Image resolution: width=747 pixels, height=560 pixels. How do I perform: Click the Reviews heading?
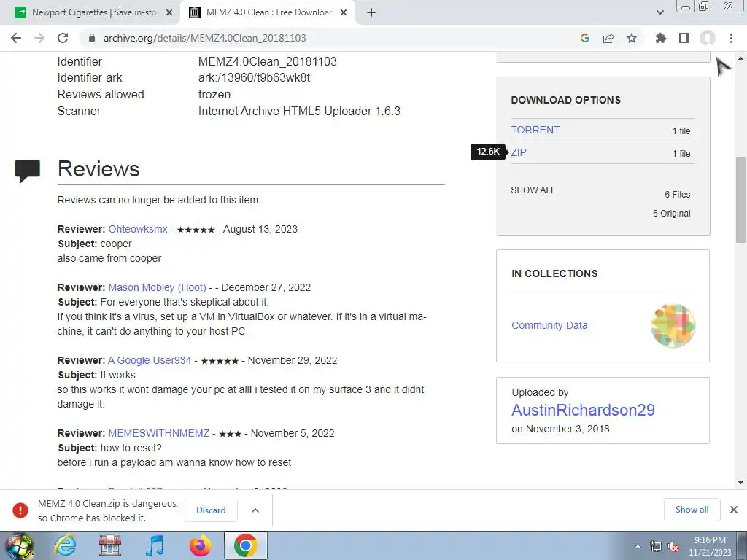tap(98, 169)
